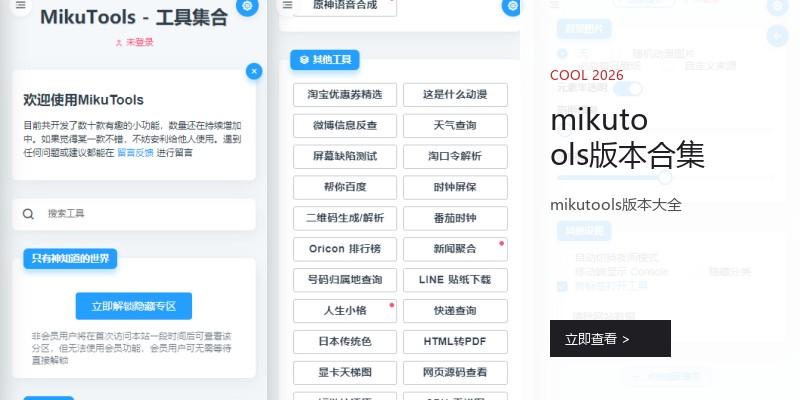Viewport: 800px width, 400px height.
Task: Open the Oricon 排行榜 tool
Action: pos(345,249)
